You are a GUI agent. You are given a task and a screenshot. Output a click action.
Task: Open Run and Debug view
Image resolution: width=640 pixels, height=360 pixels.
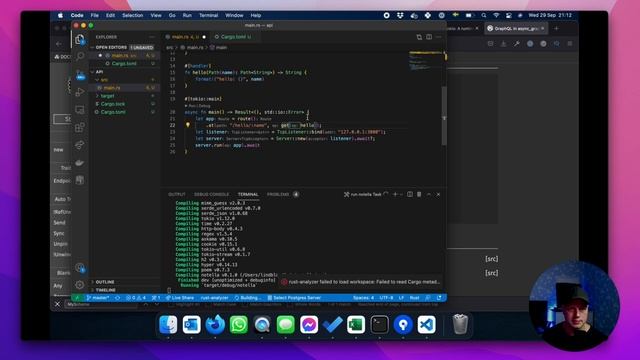click(80, 92)
